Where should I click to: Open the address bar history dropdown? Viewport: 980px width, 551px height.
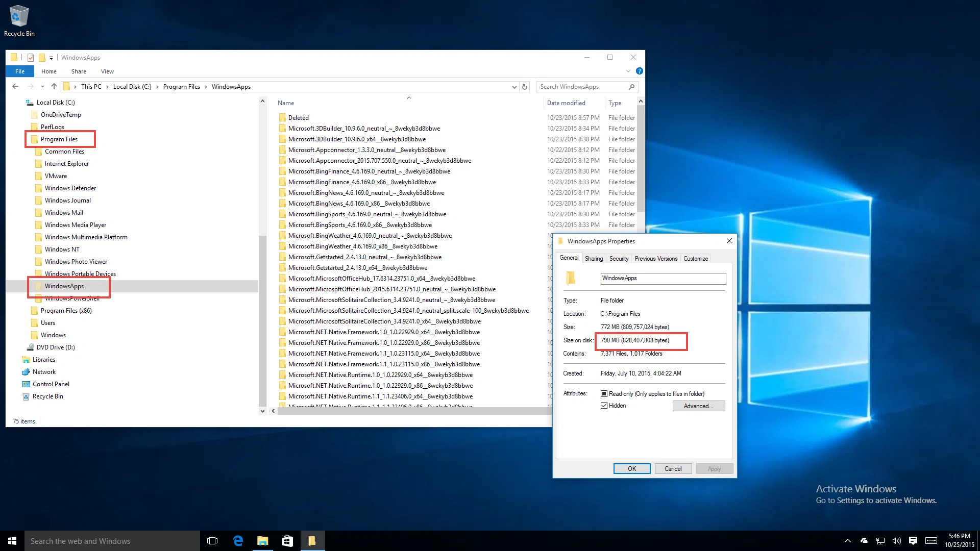[514, 87]
